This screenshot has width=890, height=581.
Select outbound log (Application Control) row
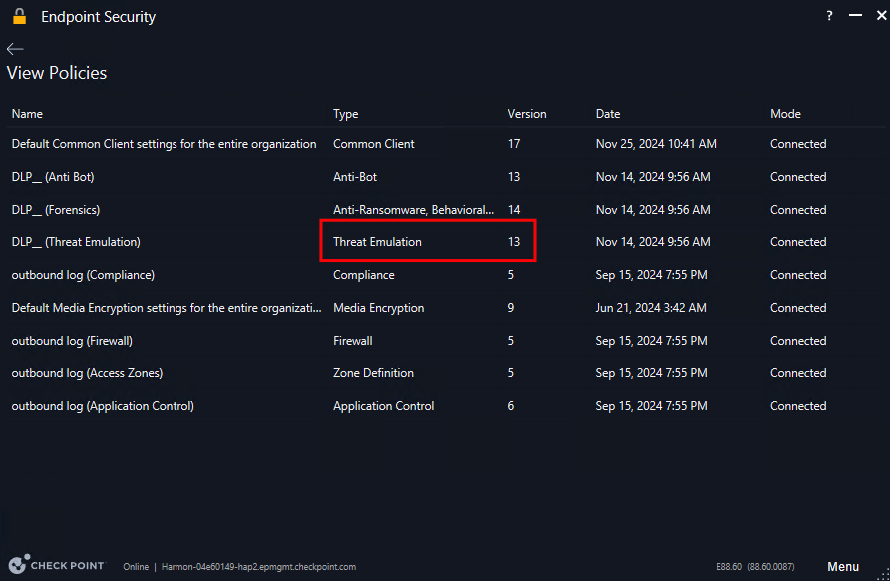click(x=446, y=406)
